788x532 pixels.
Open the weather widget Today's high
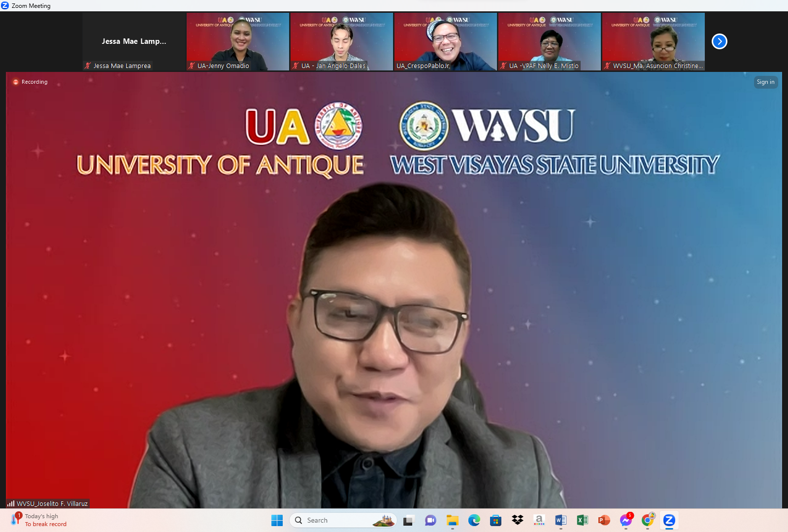pyautogui.click(x=38, y=520)
